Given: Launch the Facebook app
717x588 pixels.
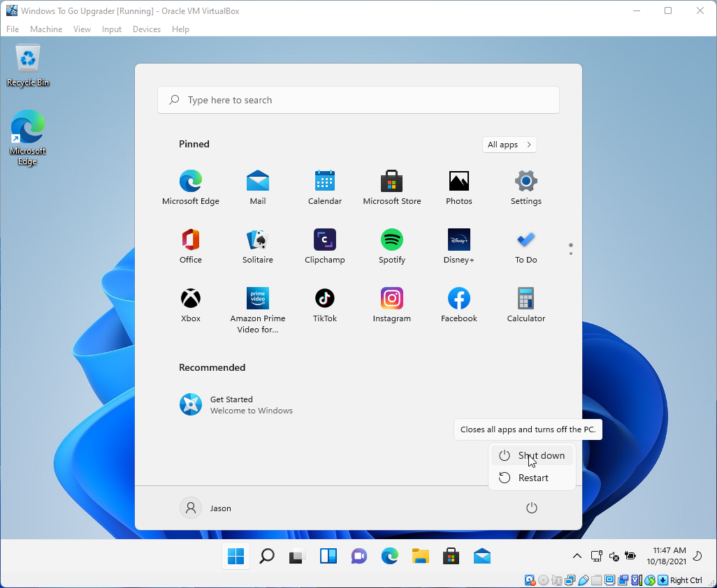Looking at the screenshot, I should point(458,304).
